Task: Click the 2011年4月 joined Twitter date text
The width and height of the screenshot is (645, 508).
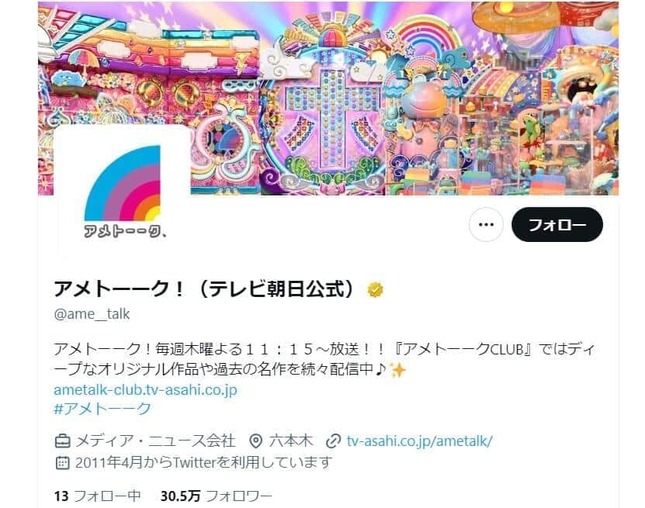Action: click(x=109, y=463)
